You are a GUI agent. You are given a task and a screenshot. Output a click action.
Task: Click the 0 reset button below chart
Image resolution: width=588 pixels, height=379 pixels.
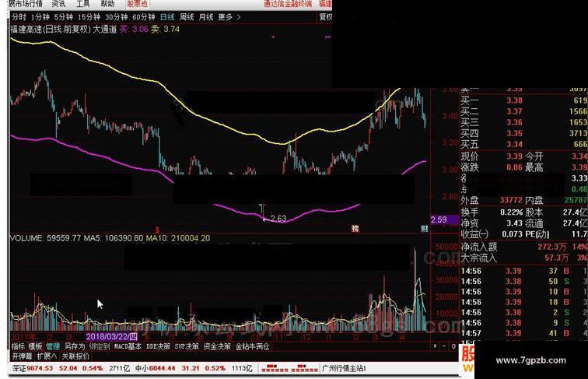tap(453, 346)
